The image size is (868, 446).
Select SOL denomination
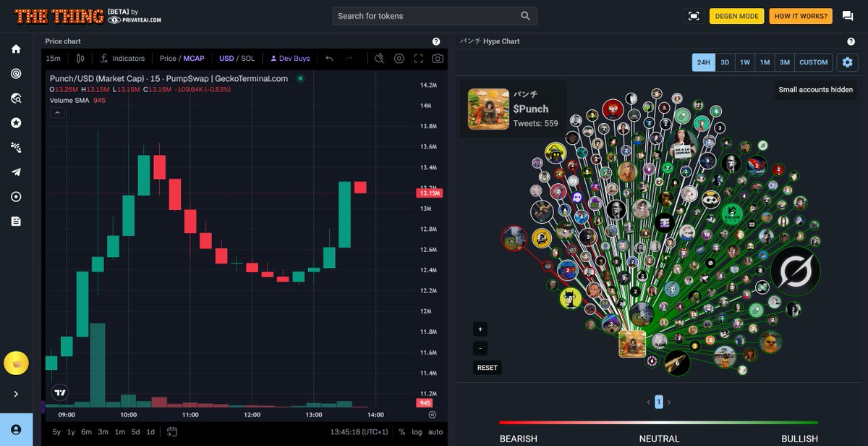pos(247,59)
